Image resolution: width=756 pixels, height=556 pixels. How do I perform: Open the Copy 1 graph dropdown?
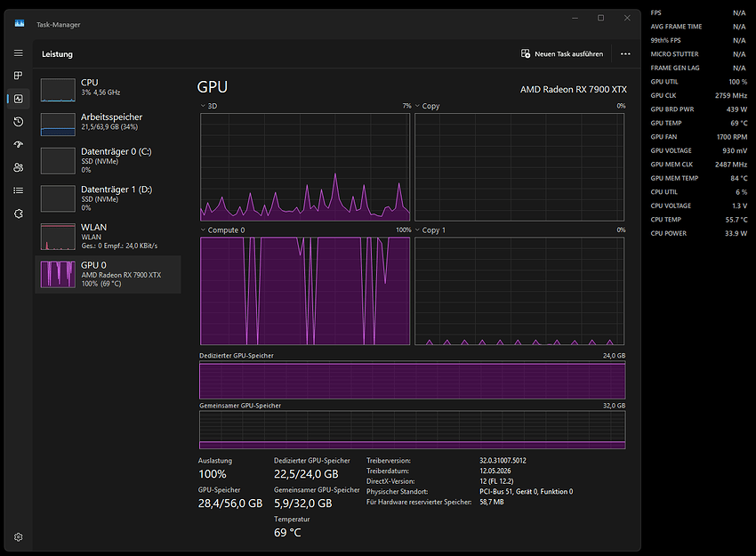click(430, 230)
